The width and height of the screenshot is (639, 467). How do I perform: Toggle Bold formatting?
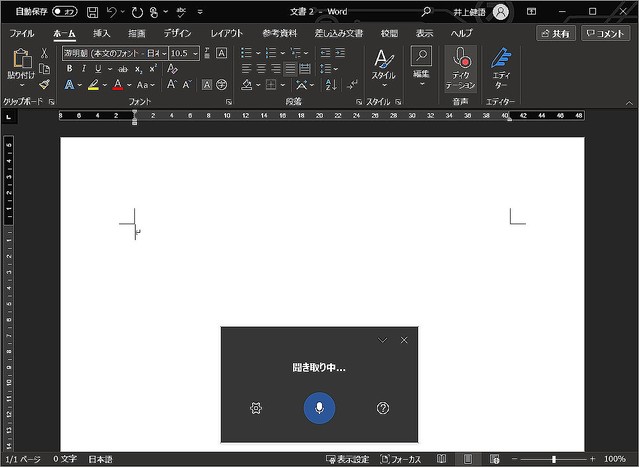coord(70,69)
